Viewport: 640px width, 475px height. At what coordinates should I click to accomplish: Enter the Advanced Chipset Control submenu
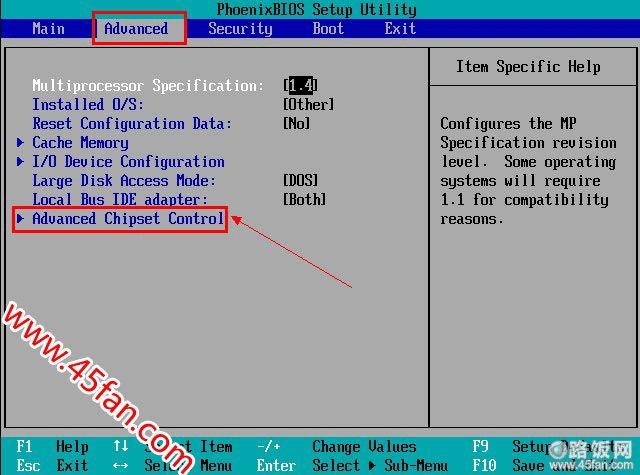[x=128, y=219]
